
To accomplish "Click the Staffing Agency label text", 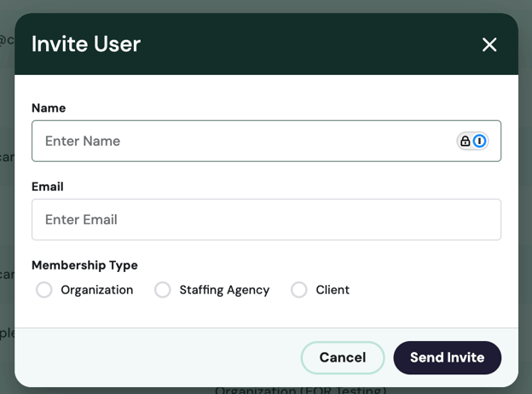I will (x=224, y=290).
